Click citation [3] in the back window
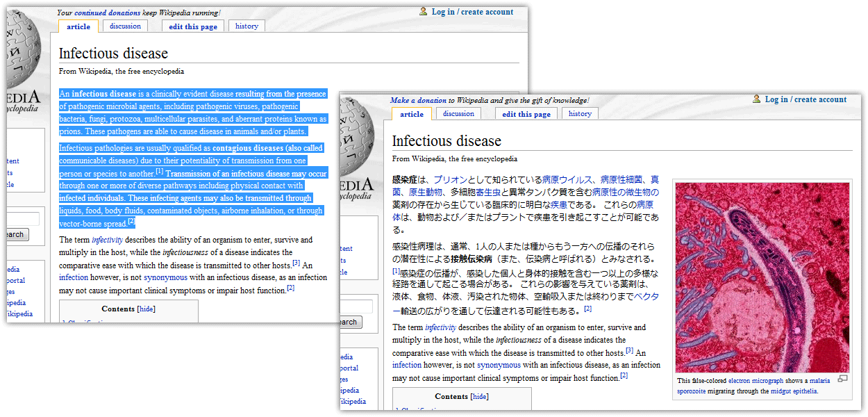 (x=297, y=263)
